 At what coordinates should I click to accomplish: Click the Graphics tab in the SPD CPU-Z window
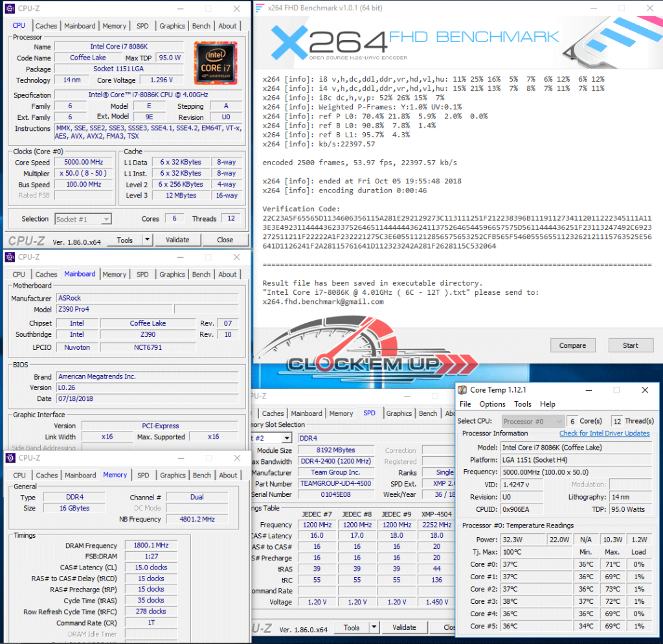399,413
